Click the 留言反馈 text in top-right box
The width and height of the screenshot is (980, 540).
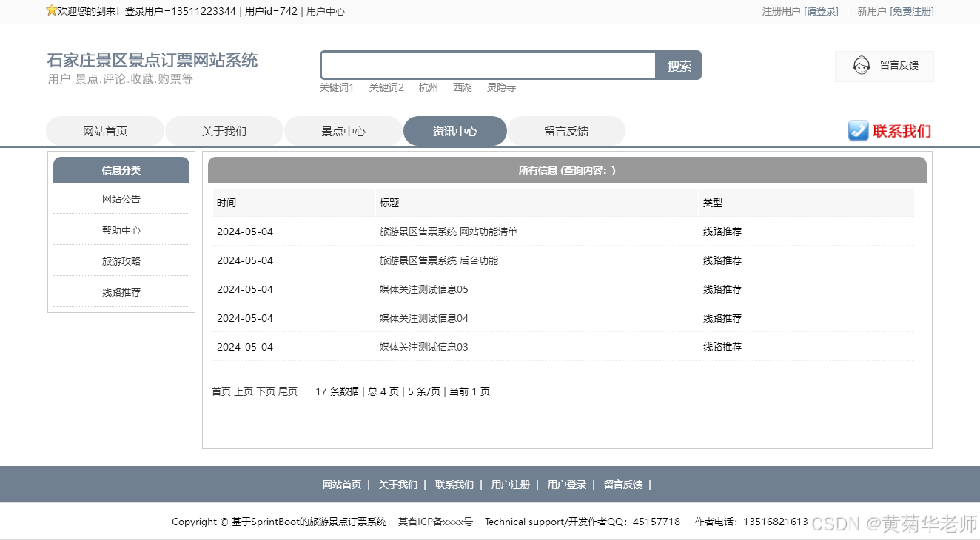point(899,65)
